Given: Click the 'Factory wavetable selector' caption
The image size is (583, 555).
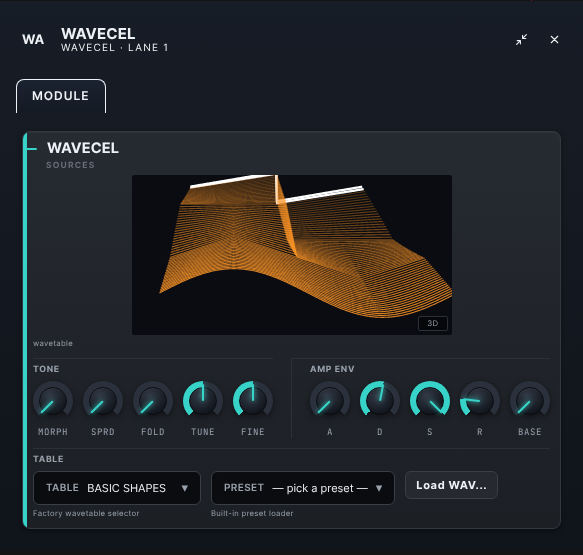Looking at the screenshot, I should click(x=86, y=513).
